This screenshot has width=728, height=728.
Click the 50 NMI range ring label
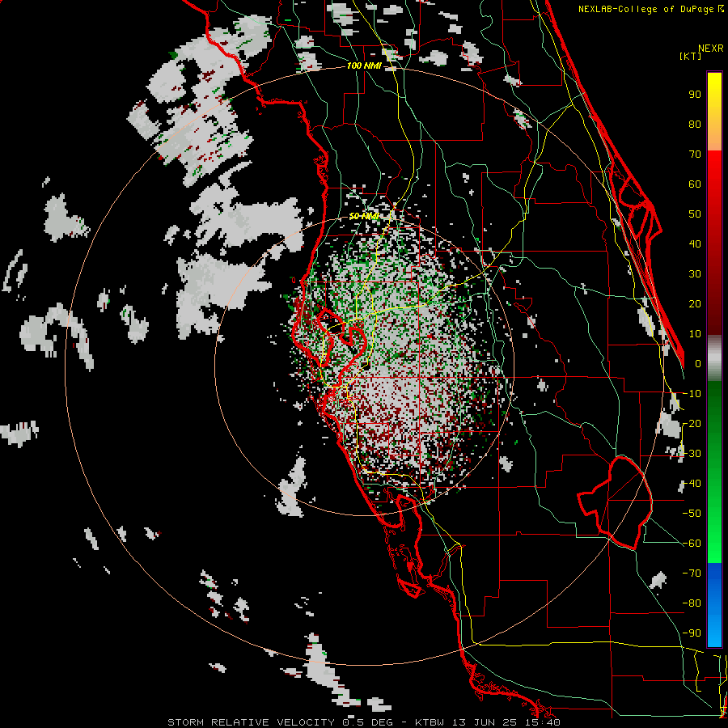pos(364,216)
